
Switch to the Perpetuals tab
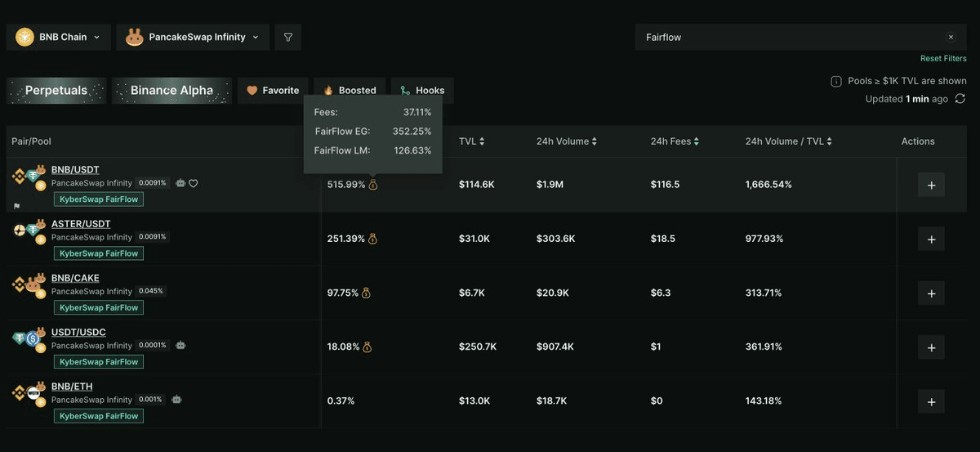56,91
